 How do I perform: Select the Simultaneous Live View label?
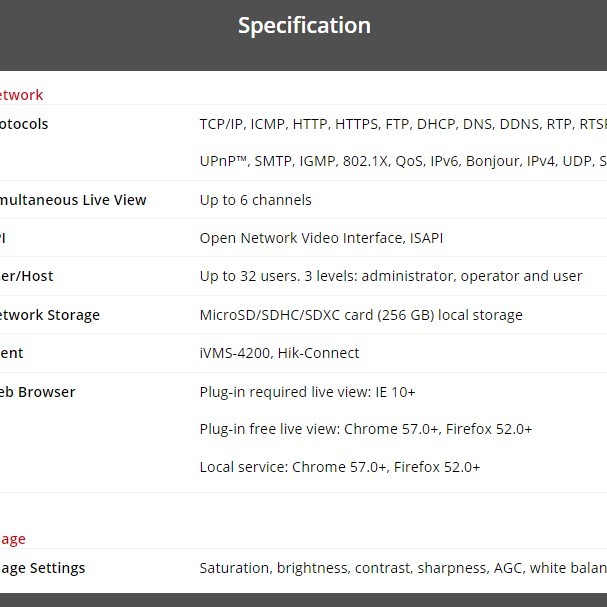tap(73, 200)
